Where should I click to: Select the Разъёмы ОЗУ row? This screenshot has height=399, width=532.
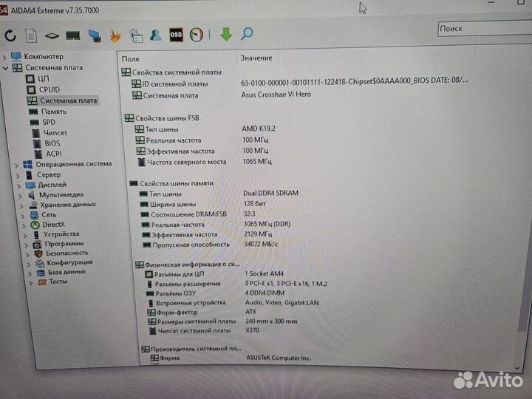[215, 293]
